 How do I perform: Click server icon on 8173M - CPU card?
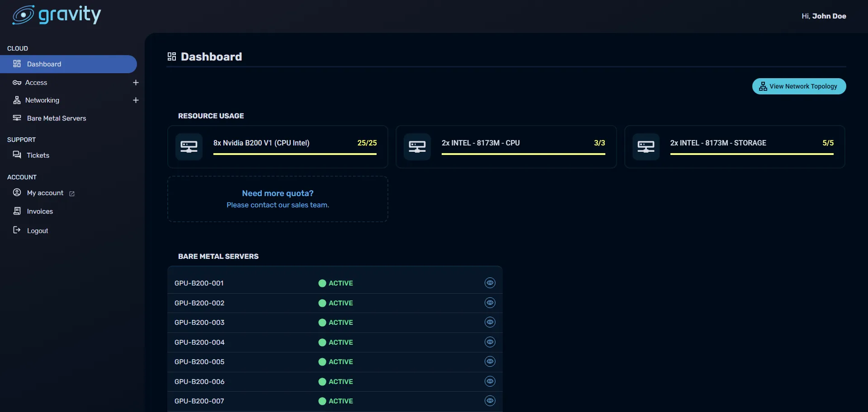[417, 147]
